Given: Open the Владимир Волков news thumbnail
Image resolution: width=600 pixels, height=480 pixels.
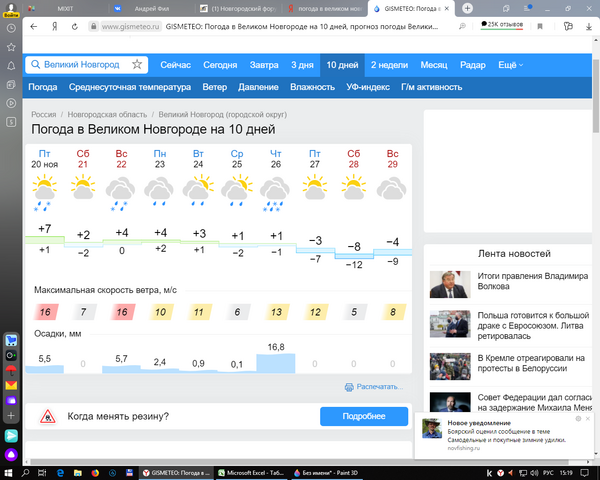Looking at the screenshot, I should [x=447, y=286].
